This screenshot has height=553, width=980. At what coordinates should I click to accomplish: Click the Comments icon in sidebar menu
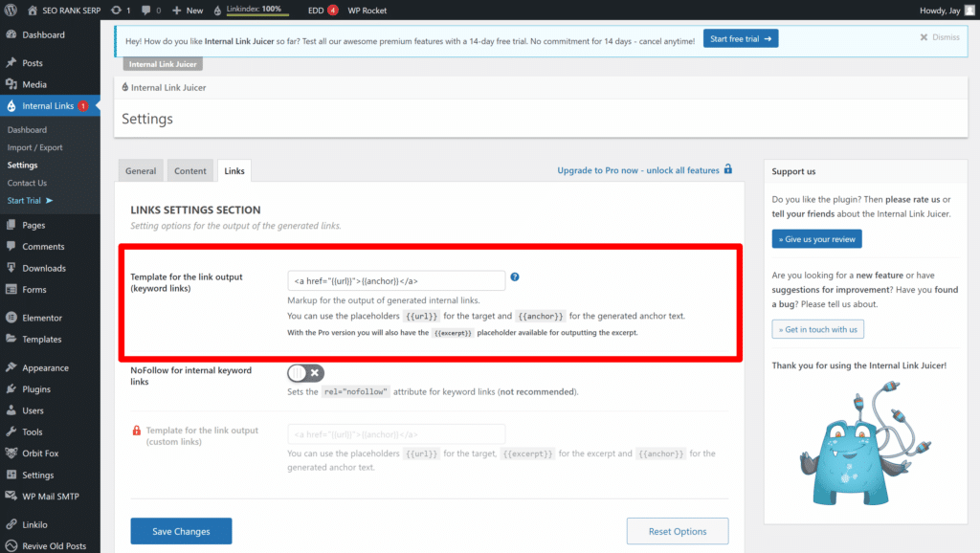(11, 246)
